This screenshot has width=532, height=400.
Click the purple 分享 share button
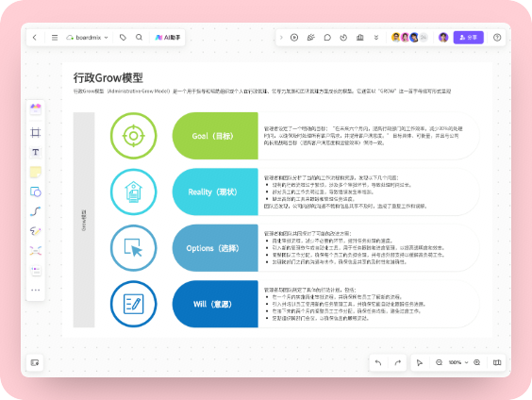pyautogui.click(x=468, y=38)
